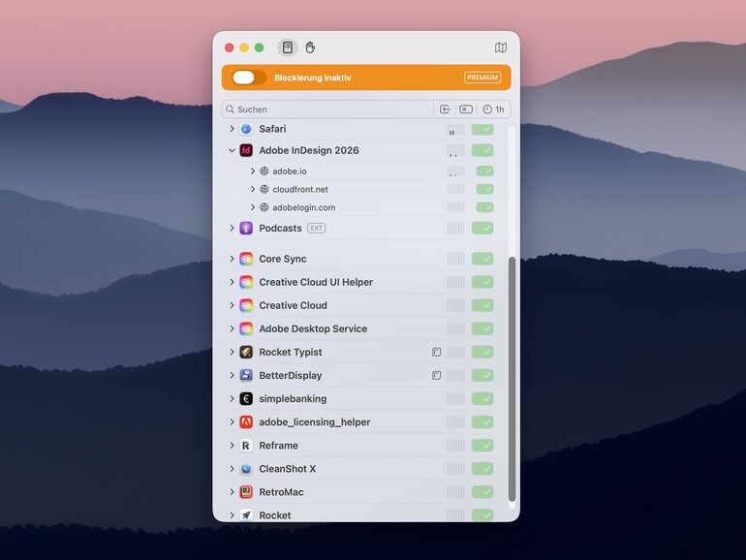Expand the cloudfront.net domain

(x=253, y=189)
